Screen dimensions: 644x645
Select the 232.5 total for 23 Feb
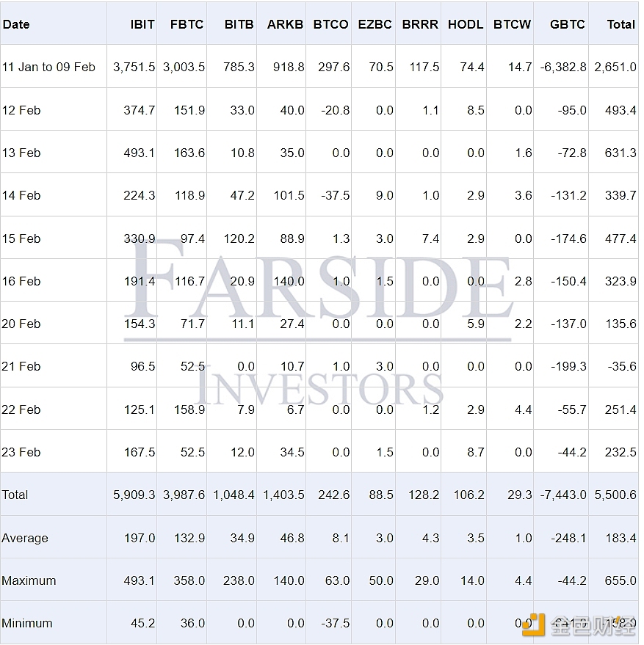point(621,452)
